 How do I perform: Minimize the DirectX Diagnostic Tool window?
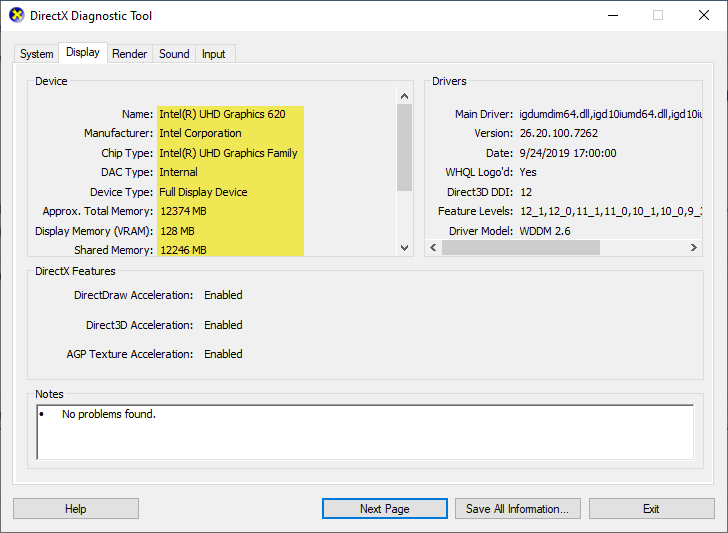613,15
